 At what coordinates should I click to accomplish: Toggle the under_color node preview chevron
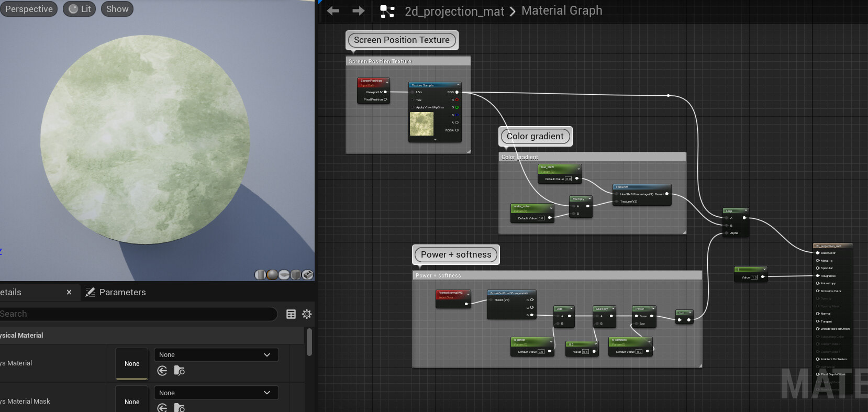[551, 208]
